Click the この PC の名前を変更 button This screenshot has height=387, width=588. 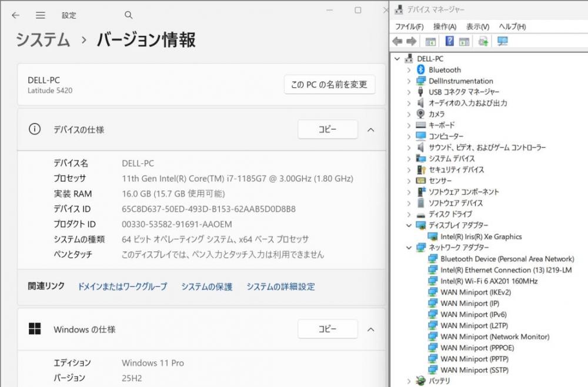(329, 85)
